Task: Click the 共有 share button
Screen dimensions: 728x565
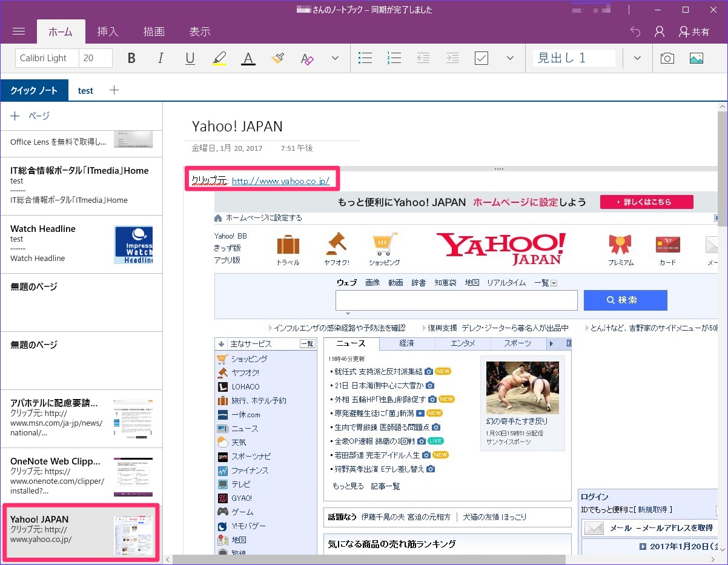Action: pos(694,31)
